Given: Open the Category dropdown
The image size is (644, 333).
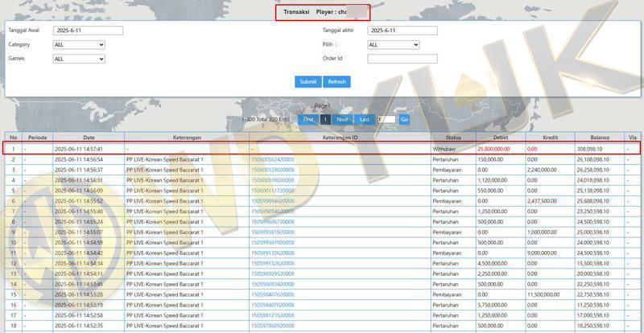Looking at the screenshot, I should [x=79, y=45].
